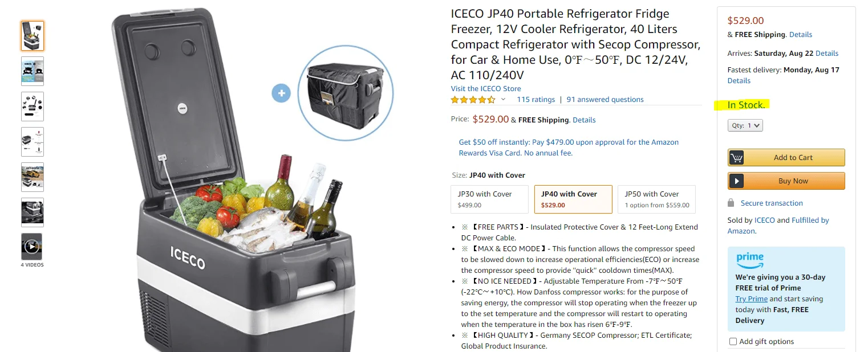Click the star rating icons
Viewport: 868px width, 352px height.
pyautogui.click(x=473, y=100)
